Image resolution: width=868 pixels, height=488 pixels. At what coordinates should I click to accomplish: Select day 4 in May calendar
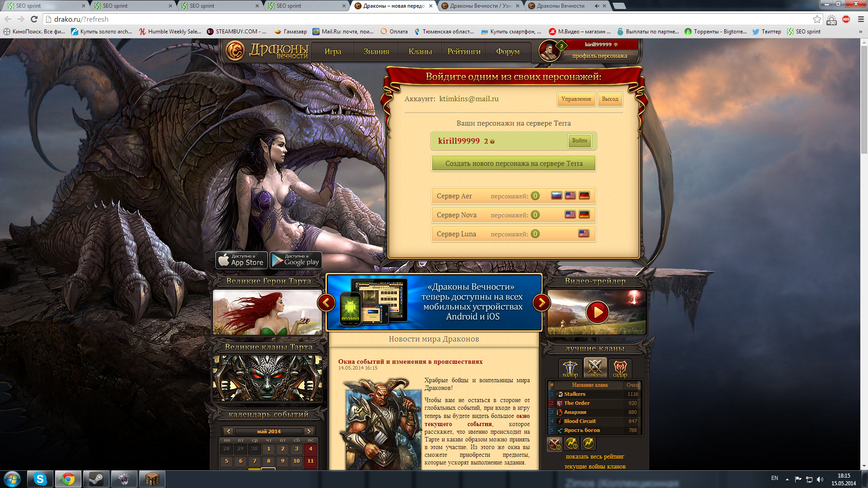click(x=311, y=449)
